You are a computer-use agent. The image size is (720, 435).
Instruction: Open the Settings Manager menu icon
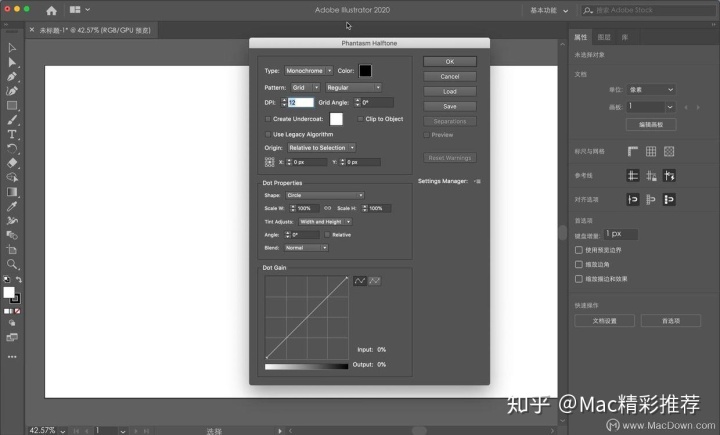(x=478, y=181)
